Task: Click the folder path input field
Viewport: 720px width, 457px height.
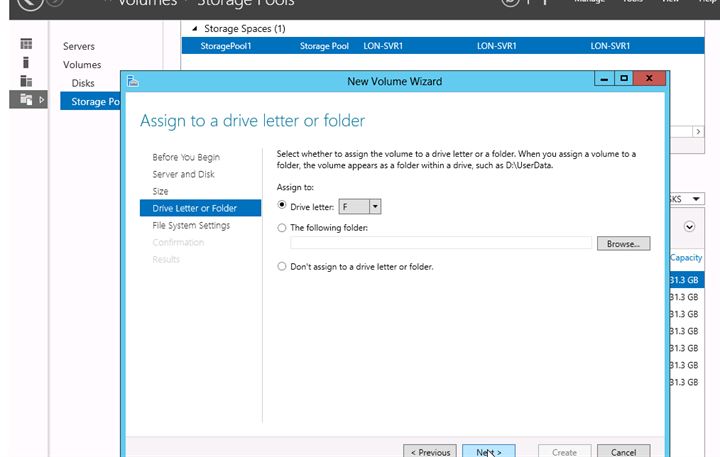Action: (441, 243)
